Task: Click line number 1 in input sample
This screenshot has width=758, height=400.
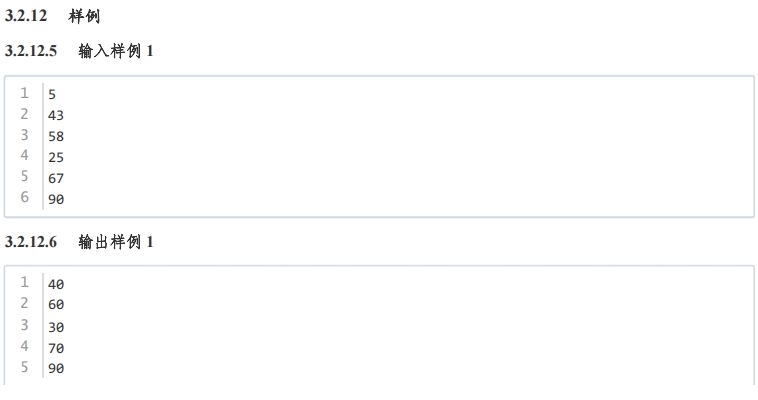Action: pos(24,92)
